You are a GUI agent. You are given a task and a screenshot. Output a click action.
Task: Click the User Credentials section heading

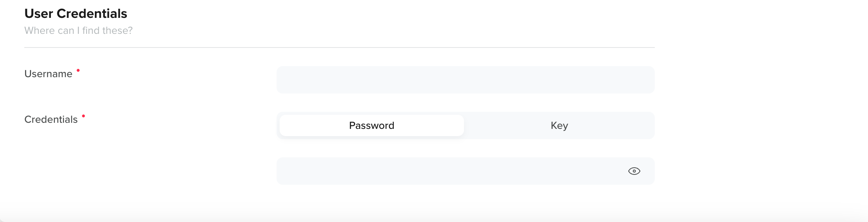(75, 13)
